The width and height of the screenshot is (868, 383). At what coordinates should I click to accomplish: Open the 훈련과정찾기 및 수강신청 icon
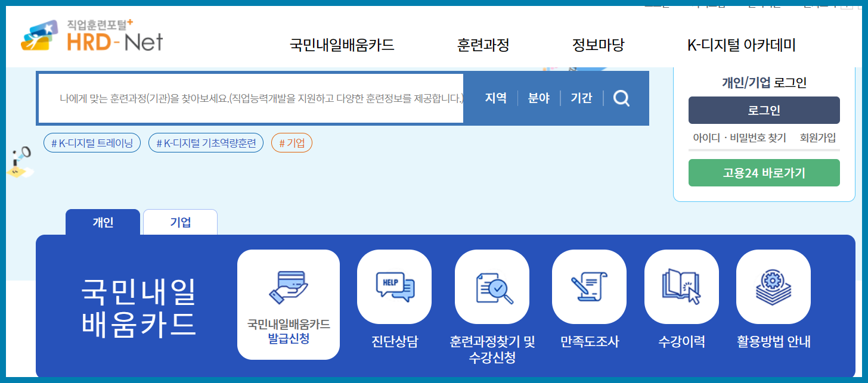click(492, 287)
